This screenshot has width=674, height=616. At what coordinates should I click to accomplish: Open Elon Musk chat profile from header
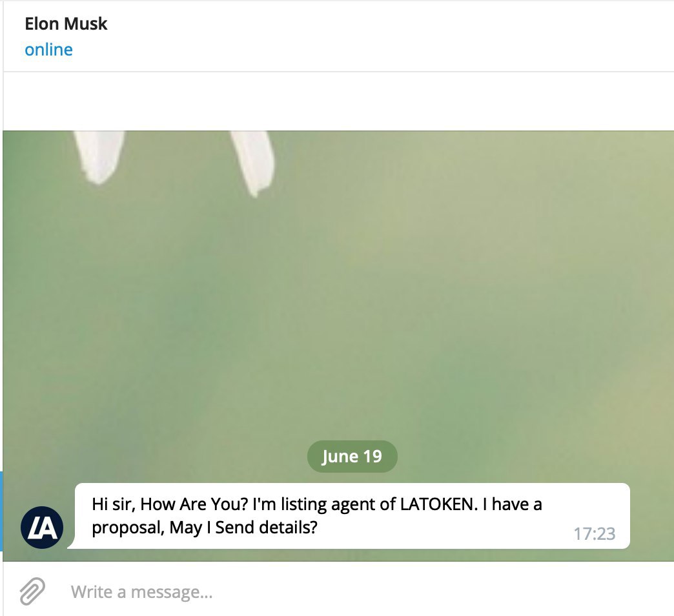coord(66,24)
